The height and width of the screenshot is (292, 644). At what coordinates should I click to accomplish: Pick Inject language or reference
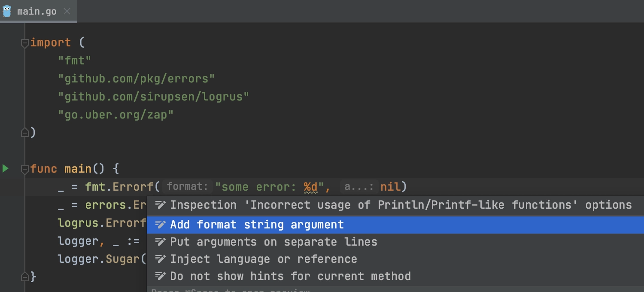point(395,259)
